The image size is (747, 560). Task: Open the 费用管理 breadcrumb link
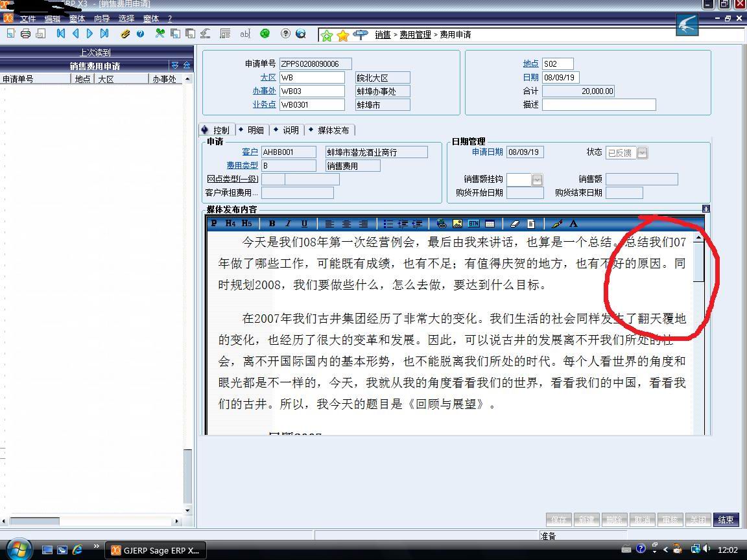[415, 35]
